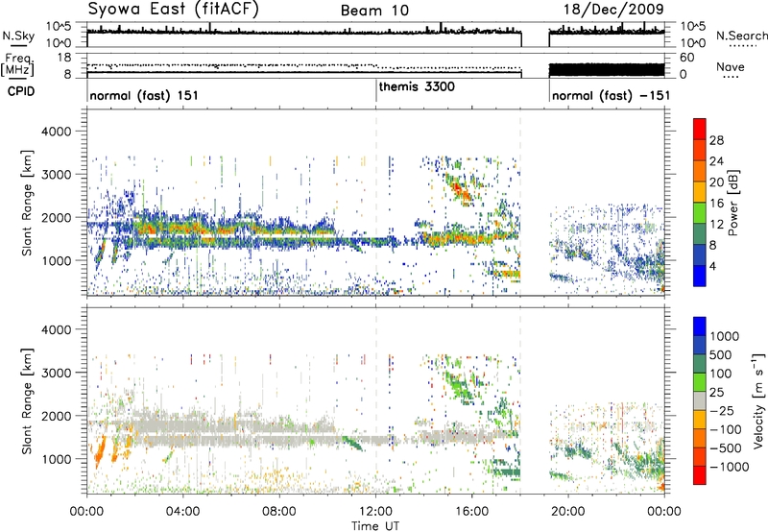
Task: Click the '16:00' time axis label
Action: [x=472, y=512]
